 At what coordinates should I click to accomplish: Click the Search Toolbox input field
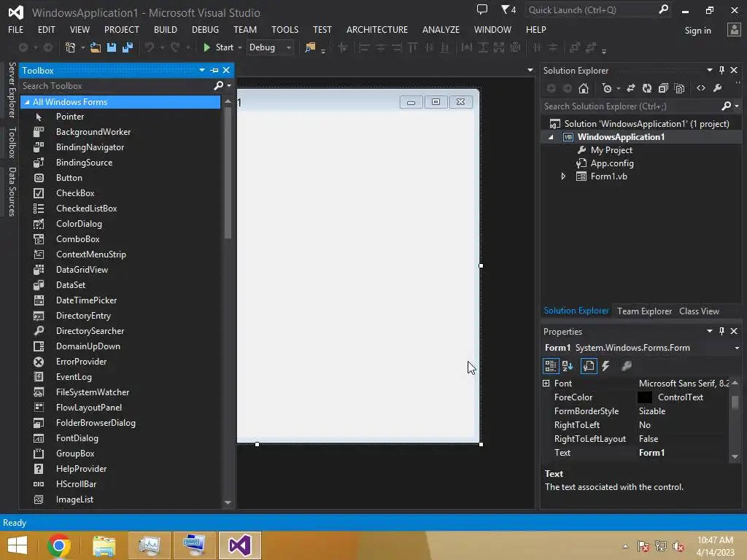pos(116,86)
